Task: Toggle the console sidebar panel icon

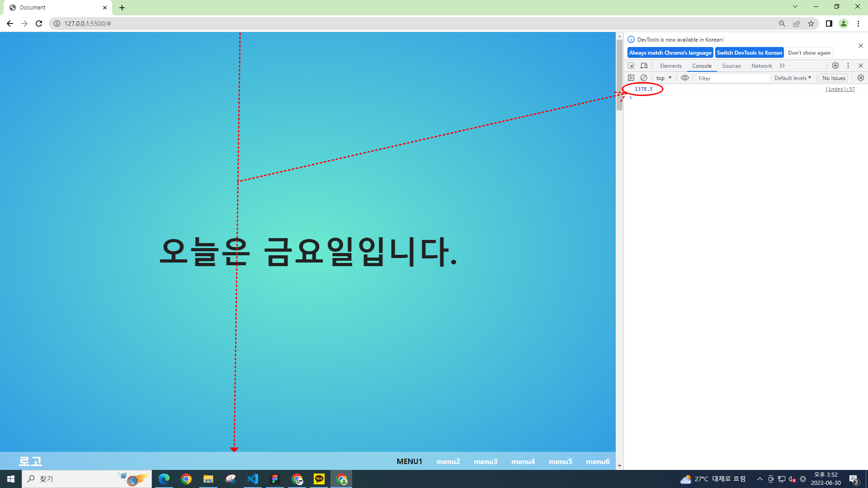Action: (x=631, y=78)
